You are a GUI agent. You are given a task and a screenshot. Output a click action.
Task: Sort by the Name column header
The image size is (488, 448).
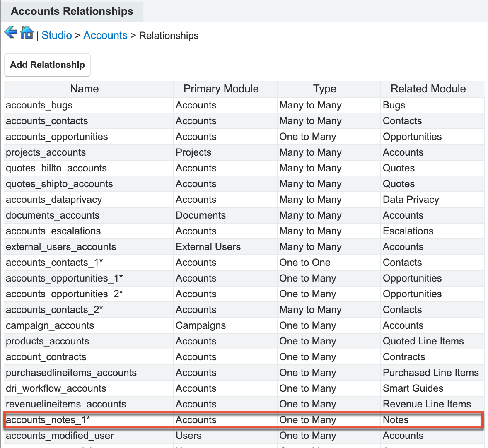(85, 89)
